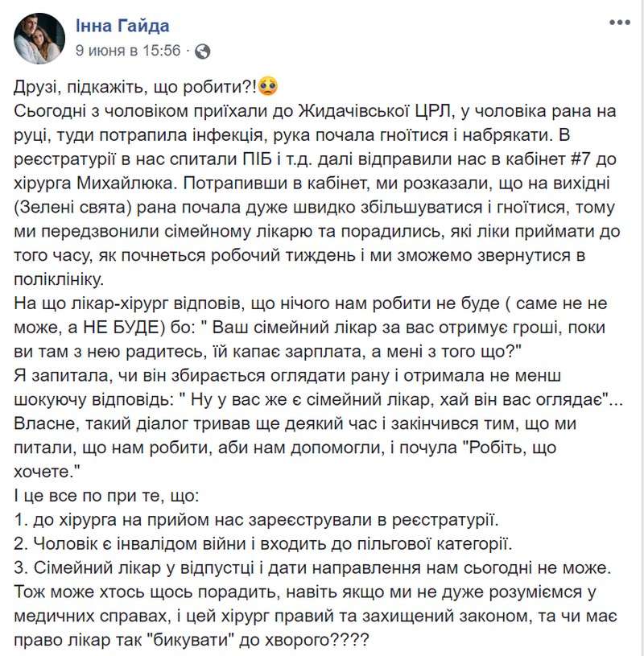Click the globe public privacy icon
Screen dimensions: 644x656
click(x=203, y=52)
